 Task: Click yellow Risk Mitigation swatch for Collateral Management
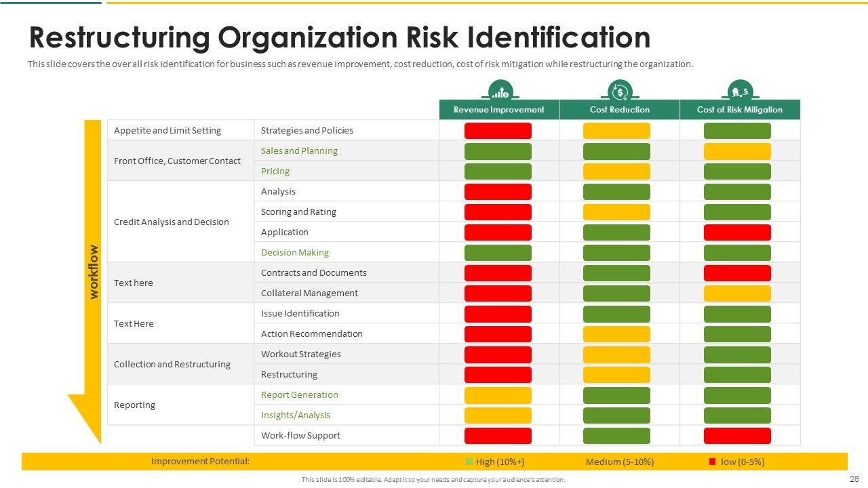[x=737, y=293]
